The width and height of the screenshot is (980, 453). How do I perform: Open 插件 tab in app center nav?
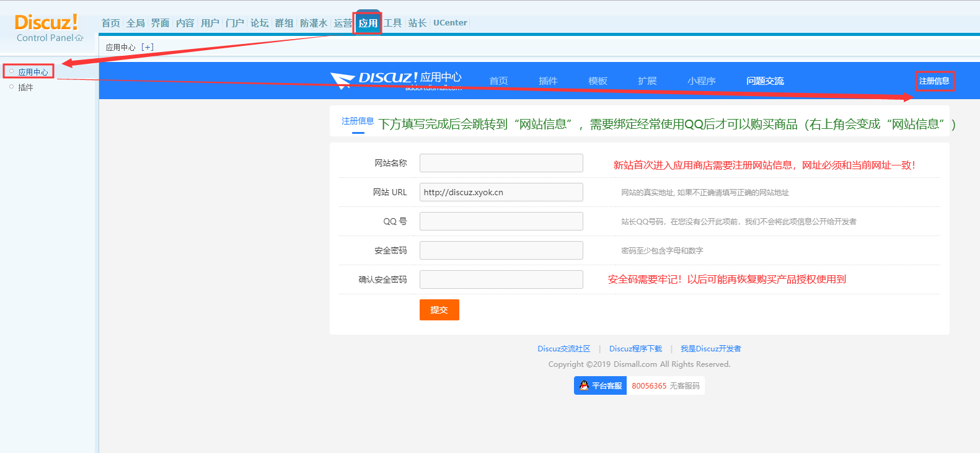(x=548, y=81)
